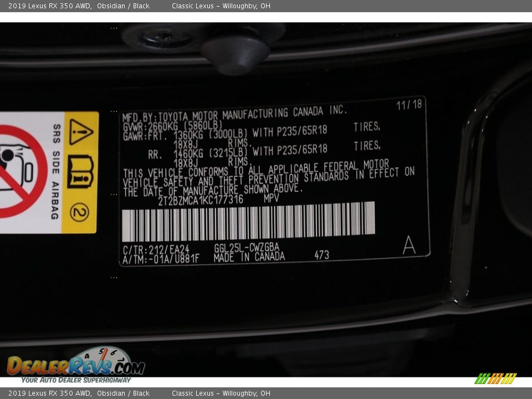Screen dimensions: 532x399
Task: Click the MADE IN CANADA text
Action: point(249,257)
